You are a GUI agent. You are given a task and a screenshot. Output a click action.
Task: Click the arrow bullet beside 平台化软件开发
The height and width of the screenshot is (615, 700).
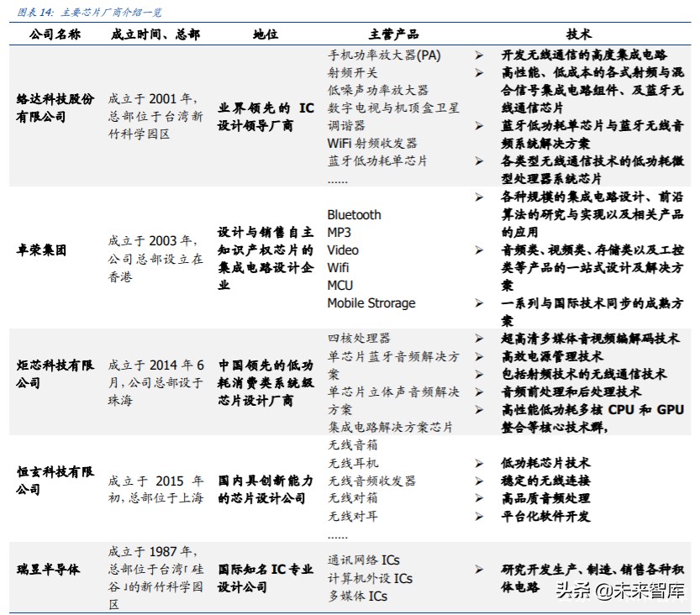479,516
